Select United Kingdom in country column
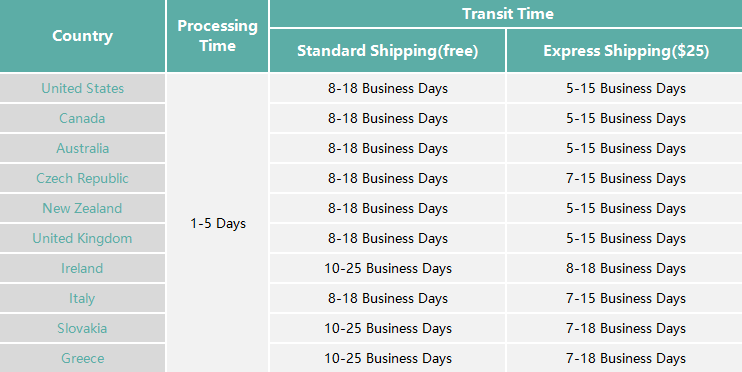The image size is (742, 372). [x=82, y=238]
